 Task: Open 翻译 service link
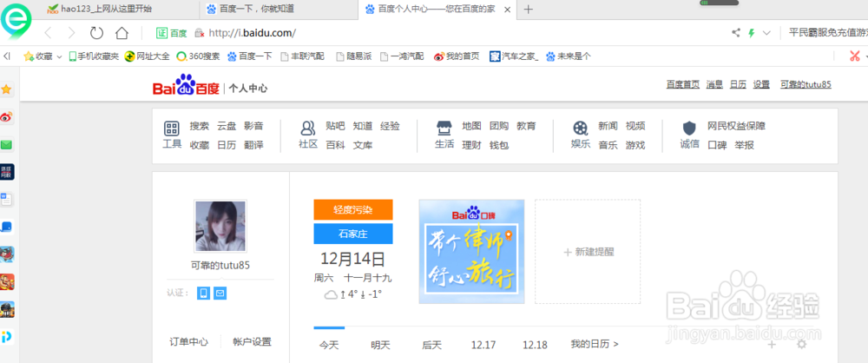pos(253,145)
